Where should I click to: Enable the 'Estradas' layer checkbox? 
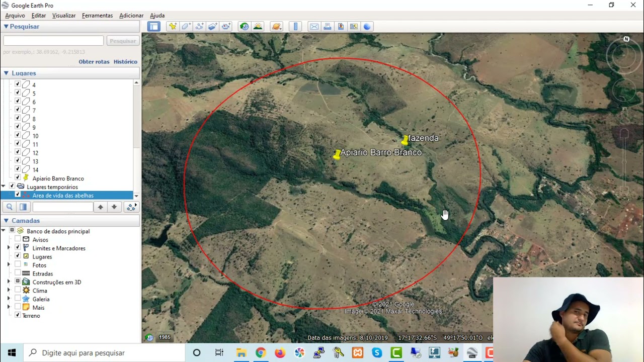[18, 273]
